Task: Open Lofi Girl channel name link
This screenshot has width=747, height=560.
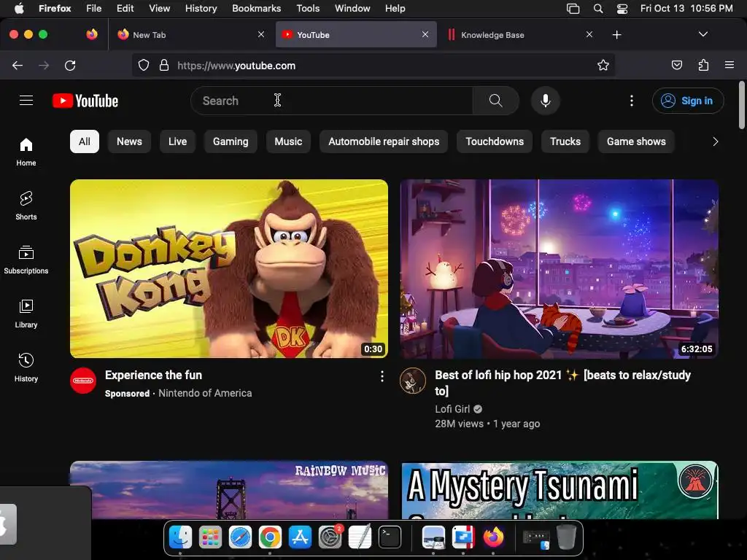Action: pyautogui.click(x=452, y=409)
